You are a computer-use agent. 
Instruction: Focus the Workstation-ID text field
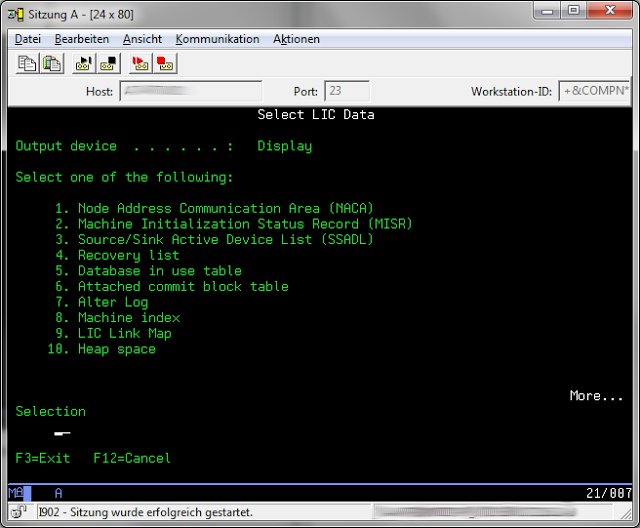tap(593, 92)
